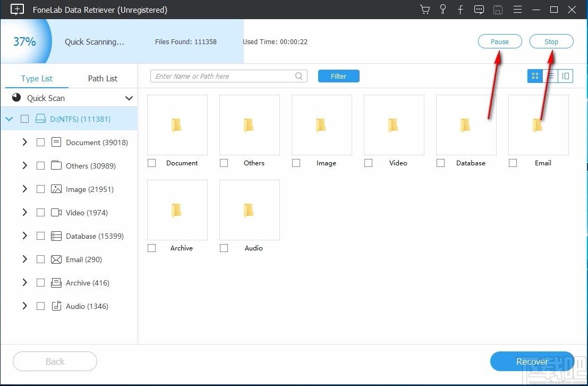Screen dimensions: 588x386
Task: Expand the Image (21951) tree node
Action: point(25,189)
